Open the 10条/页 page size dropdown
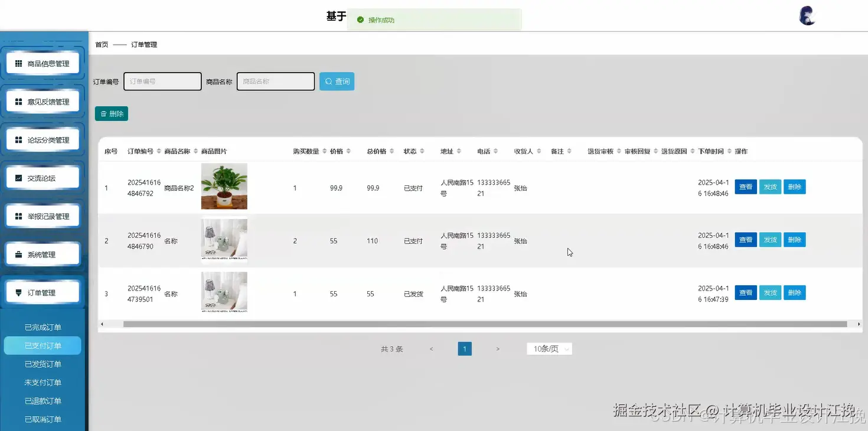This screenshot has width=868, height=431. point(549,348)
